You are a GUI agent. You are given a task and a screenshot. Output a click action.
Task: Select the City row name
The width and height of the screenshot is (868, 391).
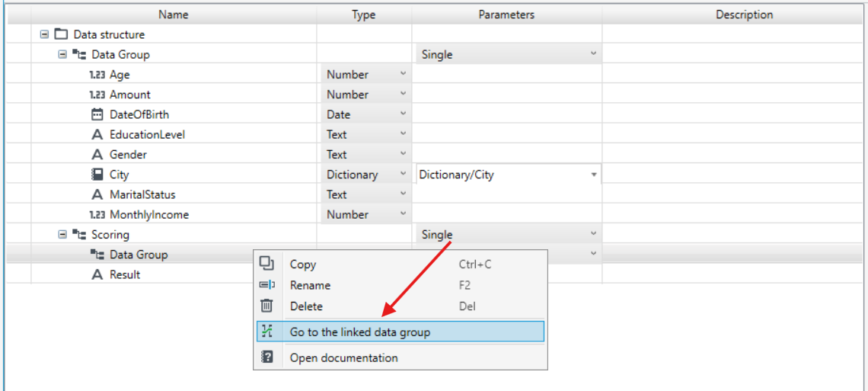point(119,175)
